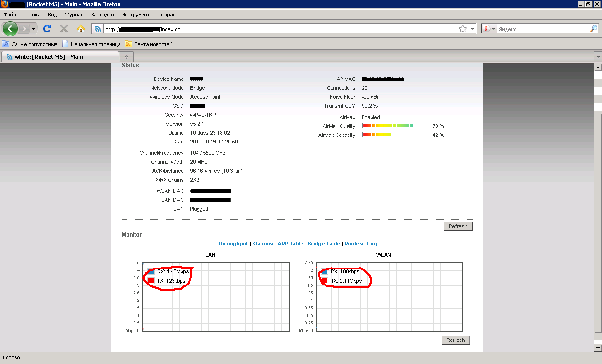Go to the Home page icon

click(x=81, y=29)
